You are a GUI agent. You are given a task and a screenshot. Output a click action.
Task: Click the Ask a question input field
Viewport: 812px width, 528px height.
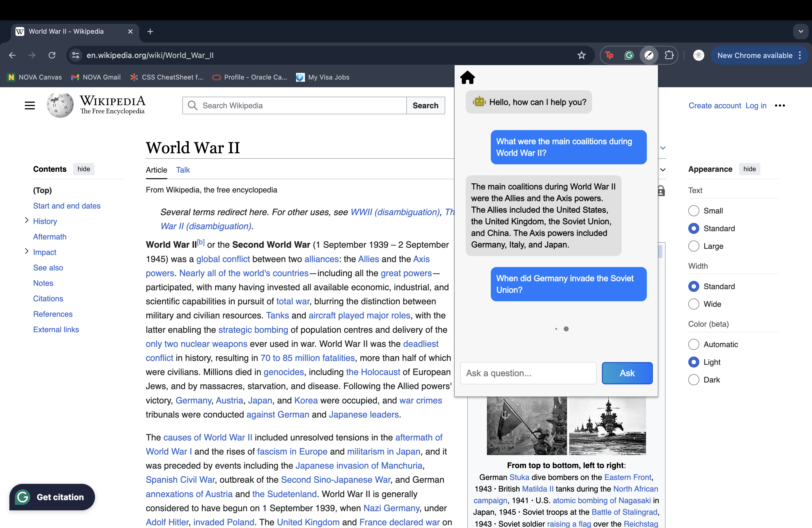pyautogui.click(x=528, y=373)
